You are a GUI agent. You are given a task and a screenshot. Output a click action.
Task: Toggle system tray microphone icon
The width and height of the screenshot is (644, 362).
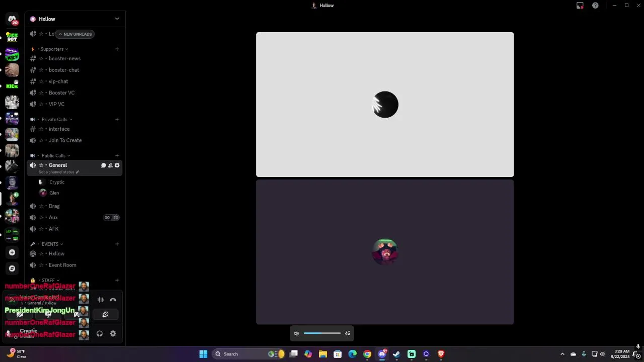point(584,354)
